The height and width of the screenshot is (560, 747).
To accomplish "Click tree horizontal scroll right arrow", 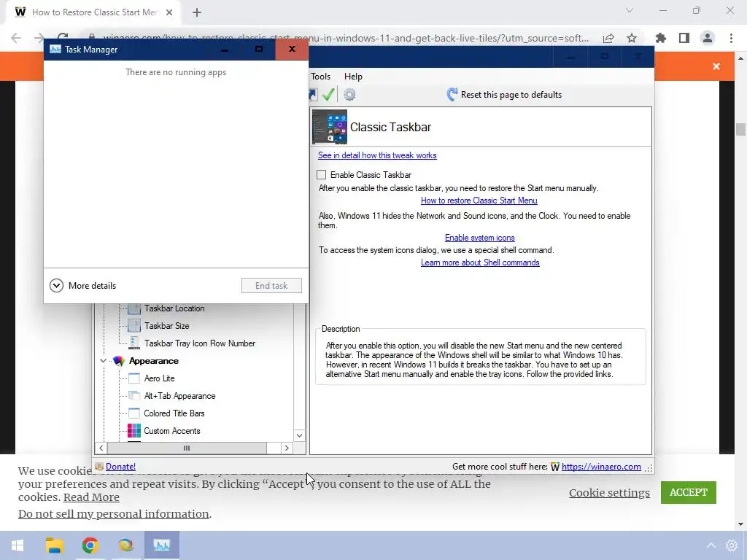I will tap(286, 448).
